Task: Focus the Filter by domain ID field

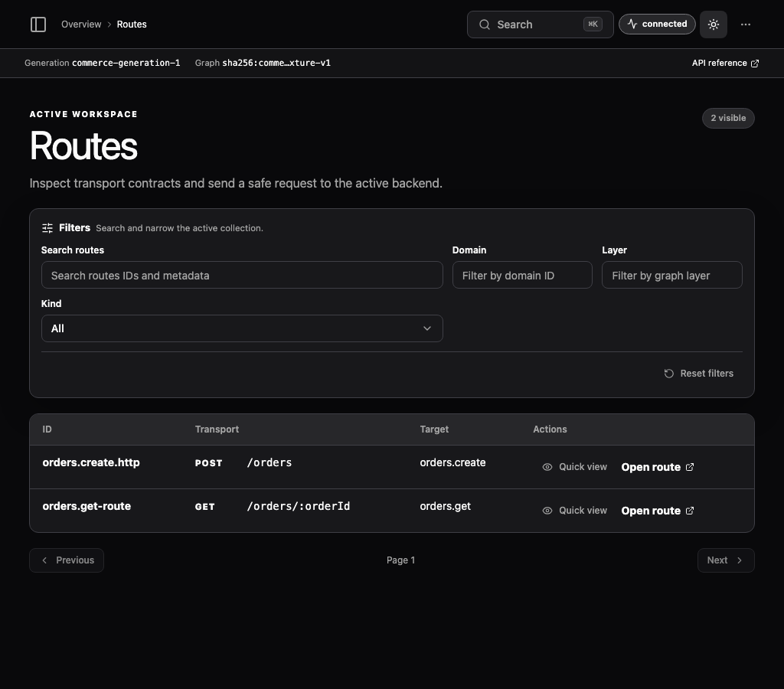Action: point(522,275)
